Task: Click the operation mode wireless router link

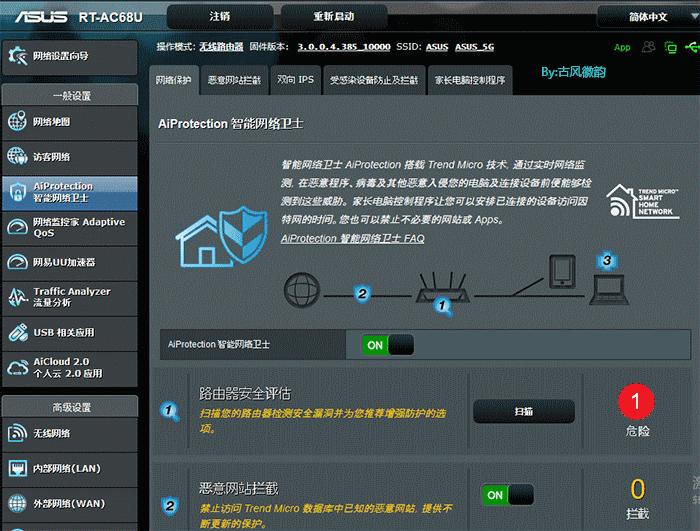Action: point(221,47)
